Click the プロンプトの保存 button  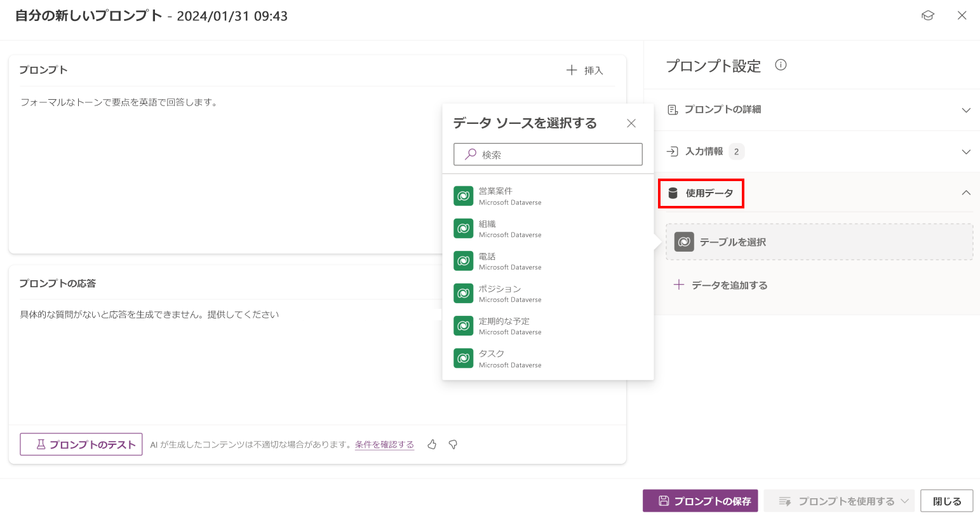point(701,501)
